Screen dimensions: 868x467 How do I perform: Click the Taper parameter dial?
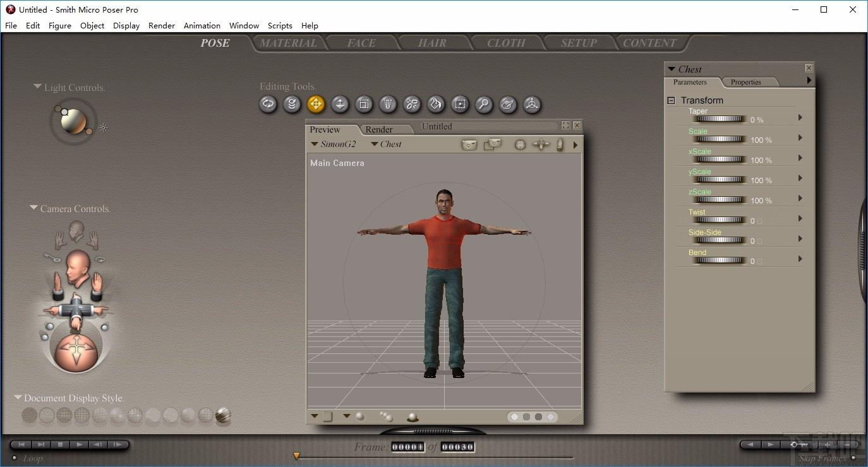[x=720, y=119]
